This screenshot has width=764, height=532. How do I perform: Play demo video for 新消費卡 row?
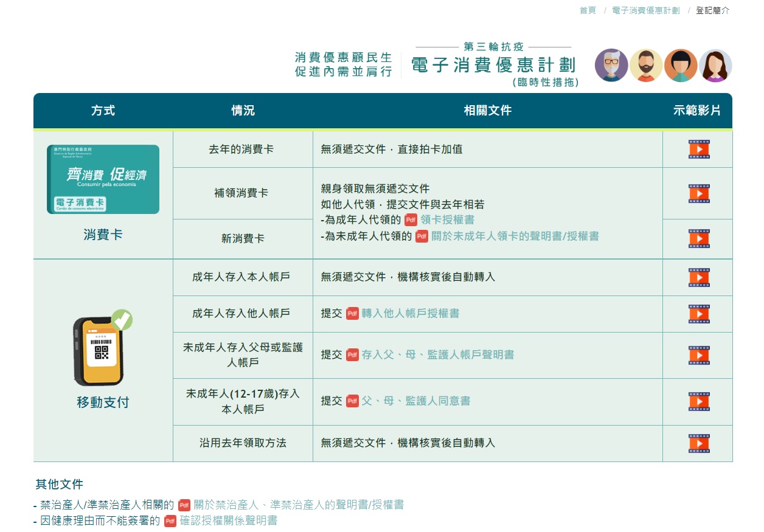tap(699, 239)
